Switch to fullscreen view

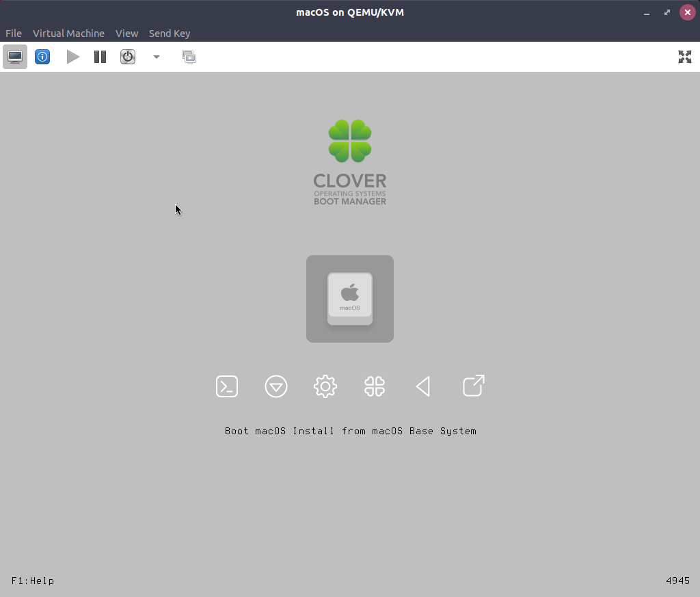coord(685,57)
